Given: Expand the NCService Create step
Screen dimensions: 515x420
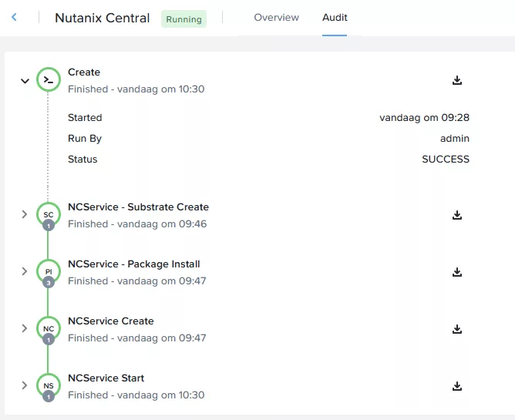Looking at the screenshot, I should coord(25,329).
